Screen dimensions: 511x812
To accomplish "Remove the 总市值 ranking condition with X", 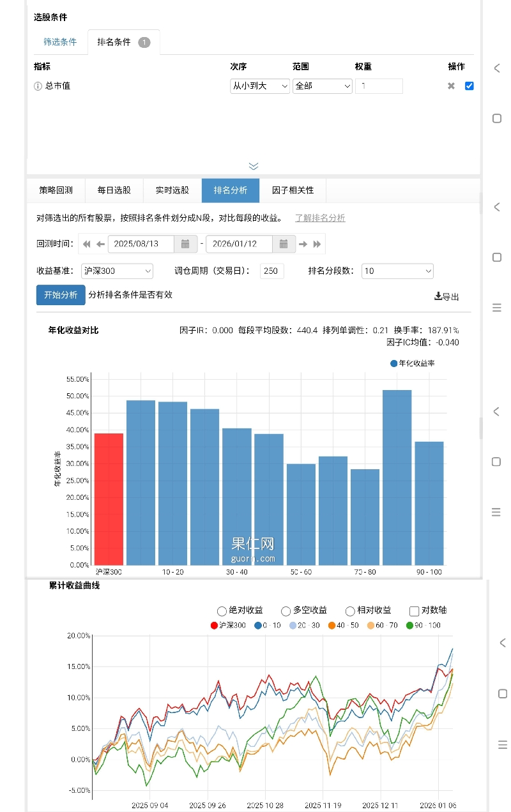I will 451,86.
